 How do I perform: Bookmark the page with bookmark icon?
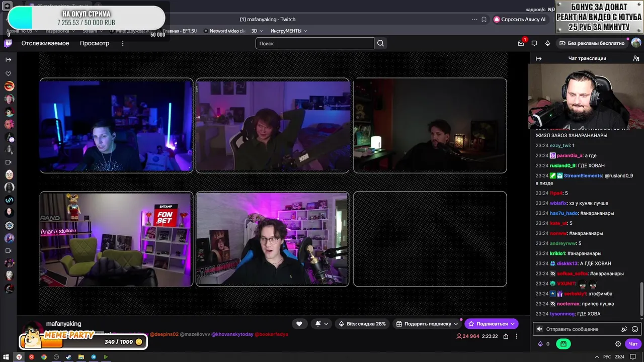pos(484,19)
